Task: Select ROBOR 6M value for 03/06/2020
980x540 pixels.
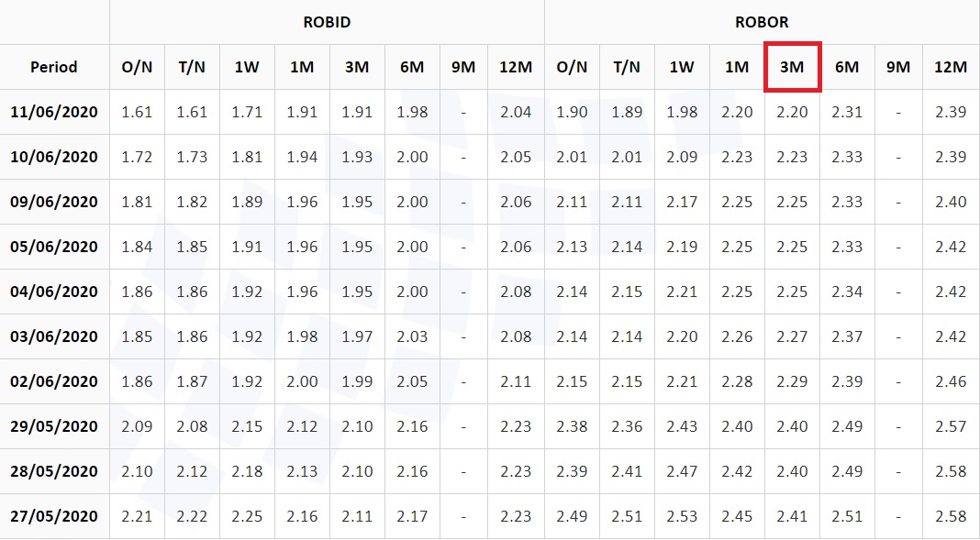Action: pos(847,336)
